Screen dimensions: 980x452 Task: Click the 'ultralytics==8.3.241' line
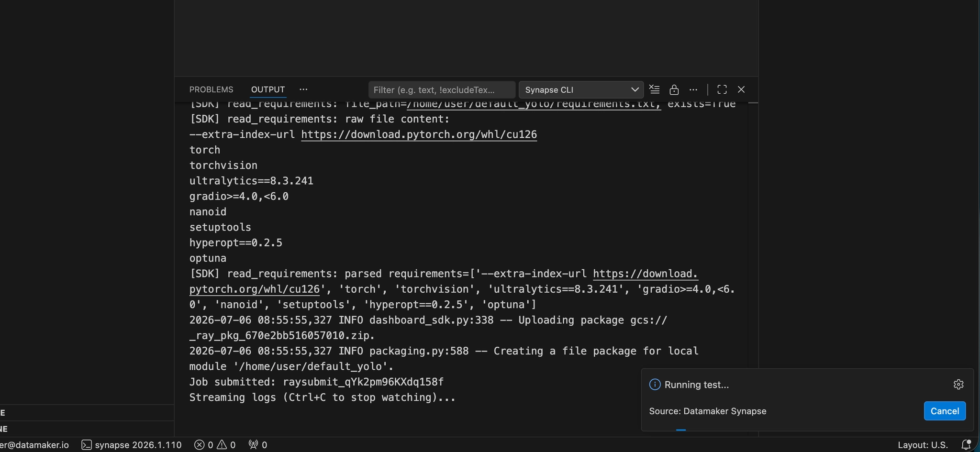pos(251,181)
